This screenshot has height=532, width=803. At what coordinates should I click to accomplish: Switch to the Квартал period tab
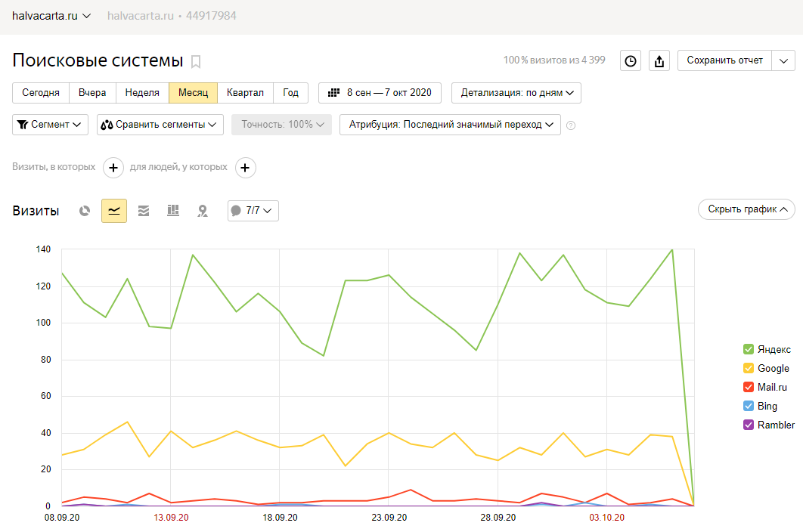point(245,93)
